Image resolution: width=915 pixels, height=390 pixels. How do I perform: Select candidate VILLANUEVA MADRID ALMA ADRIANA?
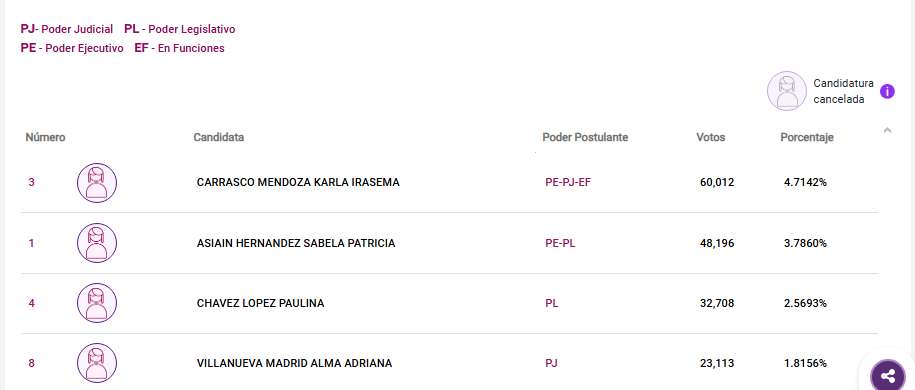coord(294,363)
